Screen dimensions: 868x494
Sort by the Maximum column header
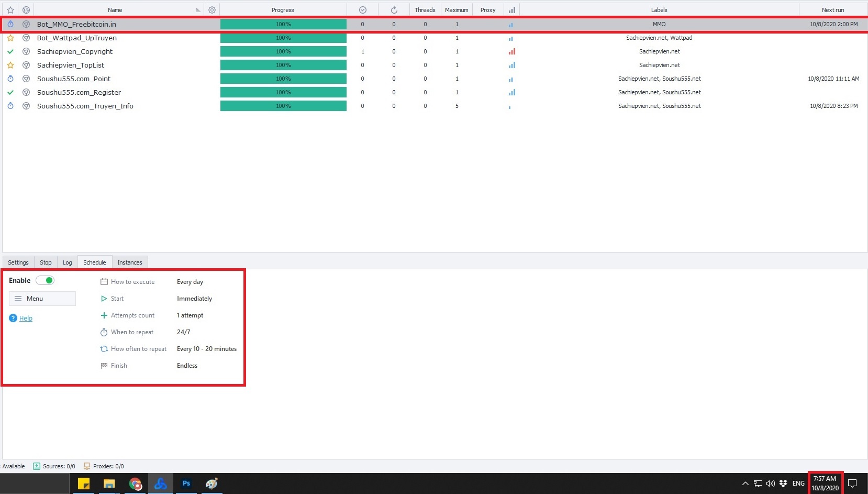457,10
